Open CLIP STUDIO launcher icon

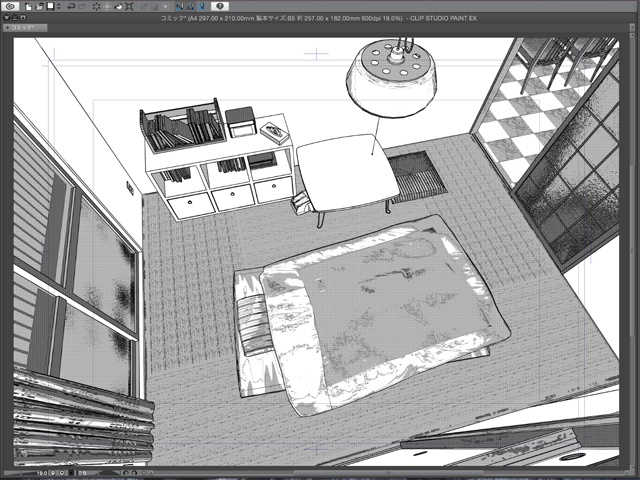11,6
